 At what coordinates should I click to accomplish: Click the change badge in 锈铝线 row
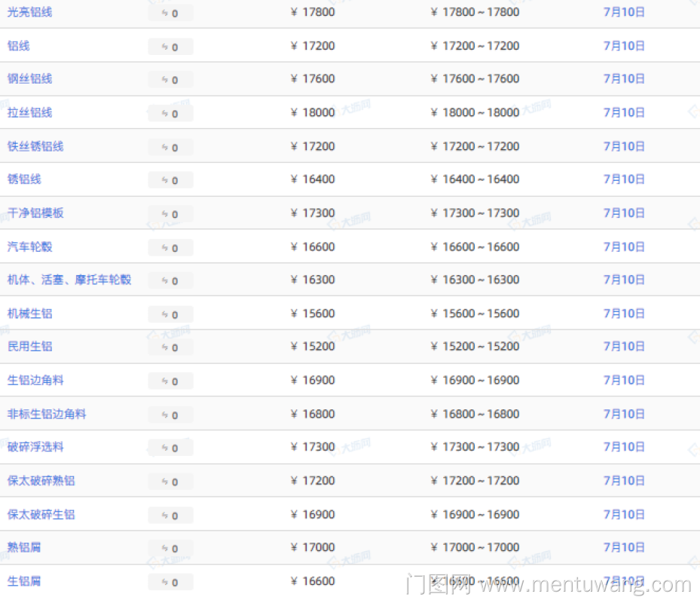coord(170,180)
